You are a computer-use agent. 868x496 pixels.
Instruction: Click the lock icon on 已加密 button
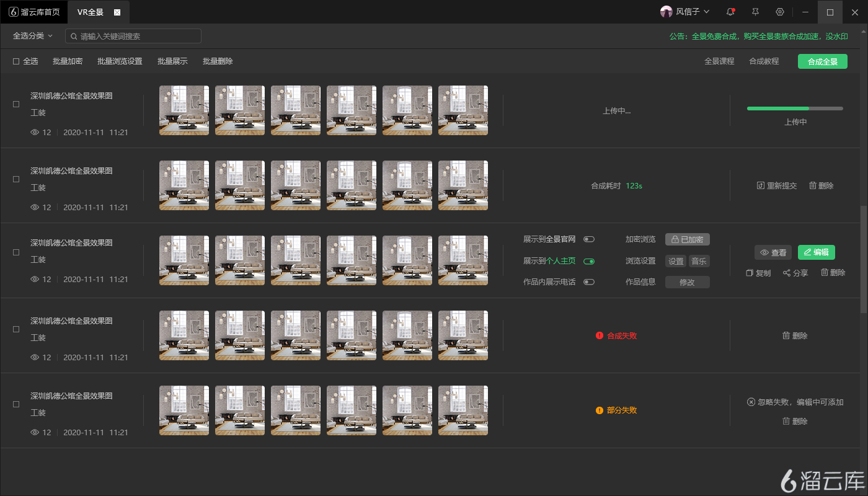675,239
